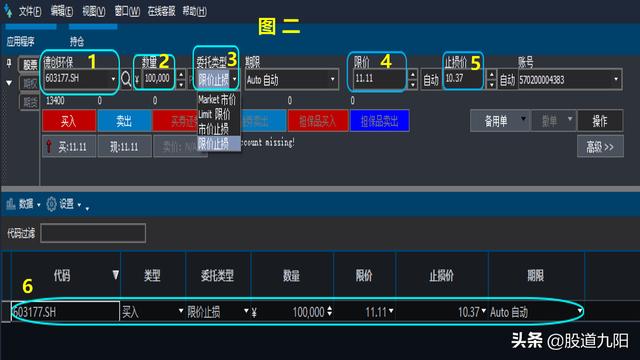Screen dimensions: 640x360
Task: Click the application logo icon in menu bar
Action: click(8, 11)
